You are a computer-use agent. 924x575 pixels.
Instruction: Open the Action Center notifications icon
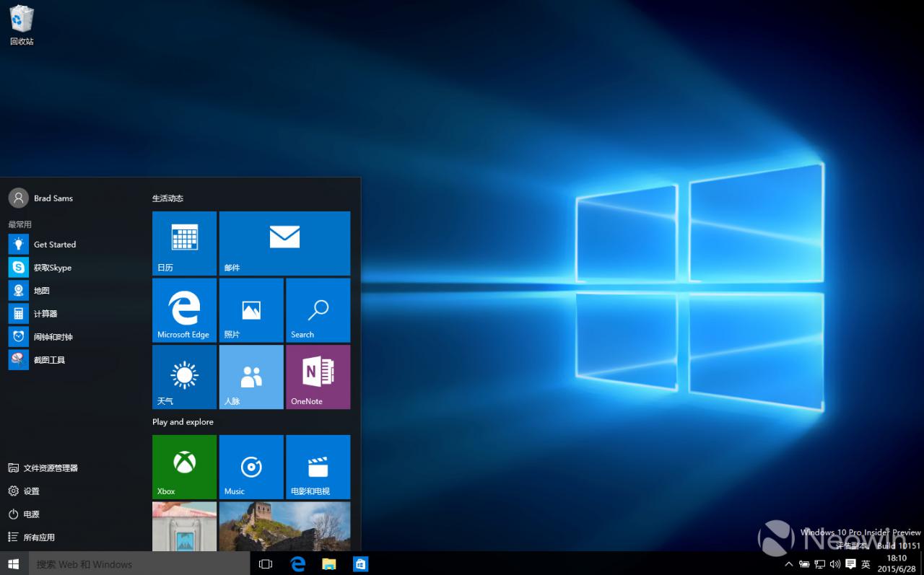coord(850,564)
